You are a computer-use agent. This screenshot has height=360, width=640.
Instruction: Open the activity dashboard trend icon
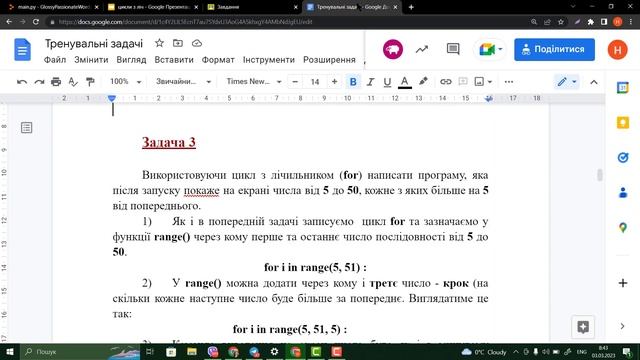pos(422,49)
